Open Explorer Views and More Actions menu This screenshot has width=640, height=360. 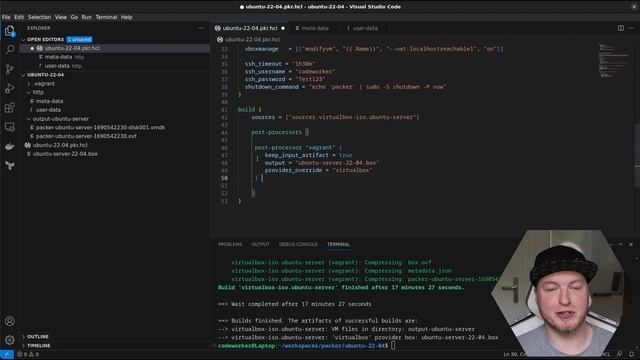(200, 28)
